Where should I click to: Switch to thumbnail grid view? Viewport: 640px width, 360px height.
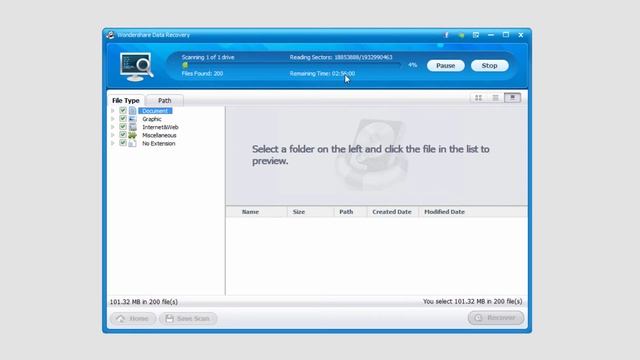[478, 98]
